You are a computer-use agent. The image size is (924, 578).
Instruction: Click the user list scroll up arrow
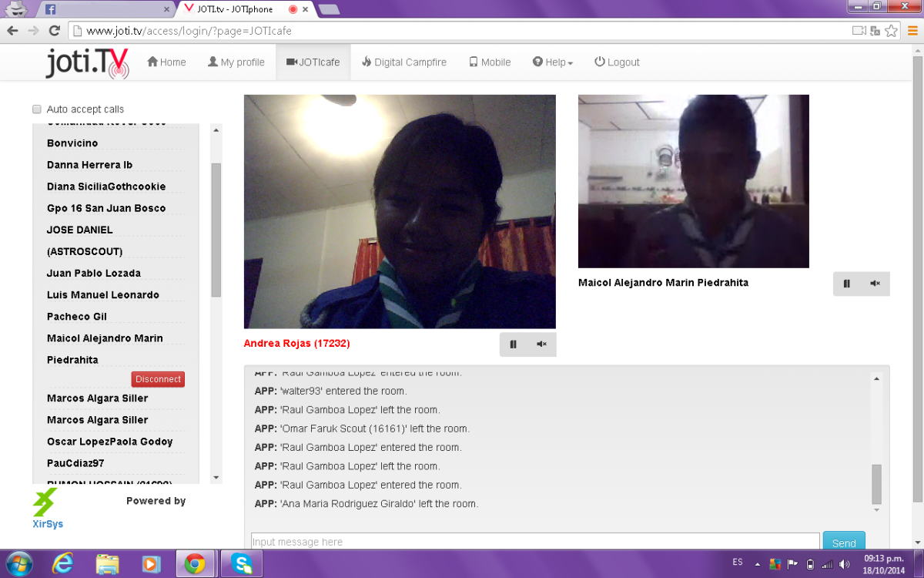[x=216, y=130]
